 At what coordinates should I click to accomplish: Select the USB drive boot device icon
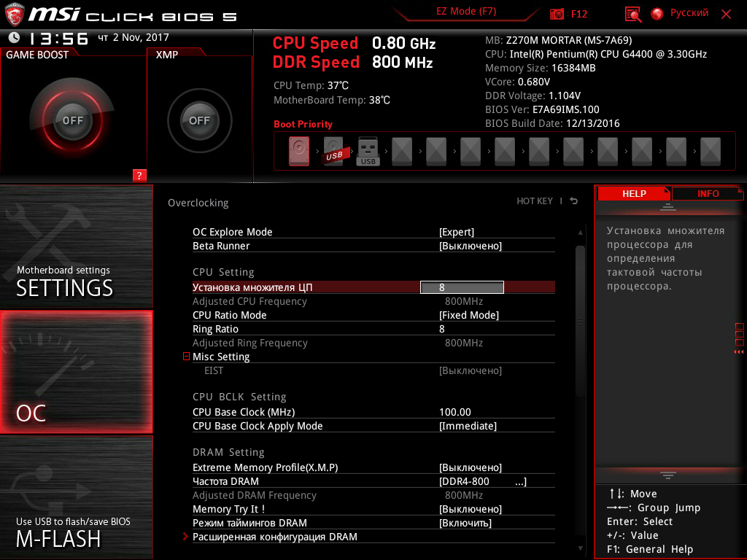(x=368, y=152)
